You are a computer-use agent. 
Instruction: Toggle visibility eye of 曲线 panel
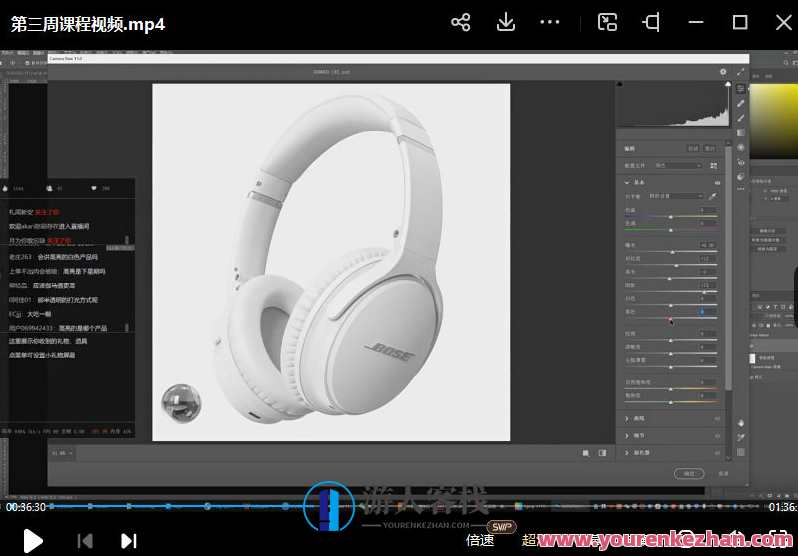[x=717, y=419]
